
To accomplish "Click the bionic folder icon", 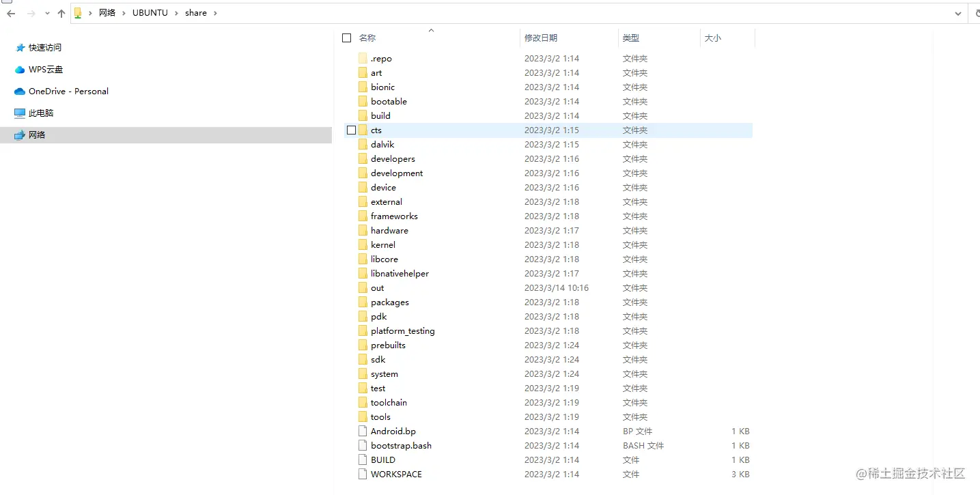I will (363, 87).
